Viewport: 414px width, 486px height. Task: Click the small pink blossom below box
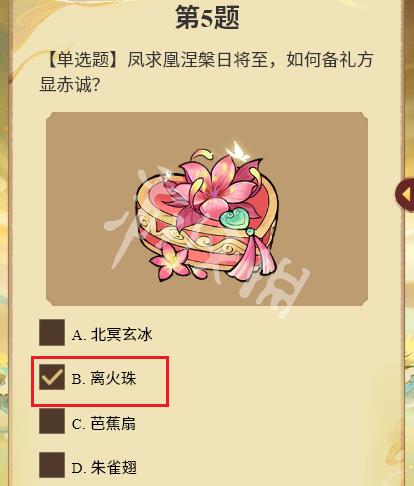[169, 262]
